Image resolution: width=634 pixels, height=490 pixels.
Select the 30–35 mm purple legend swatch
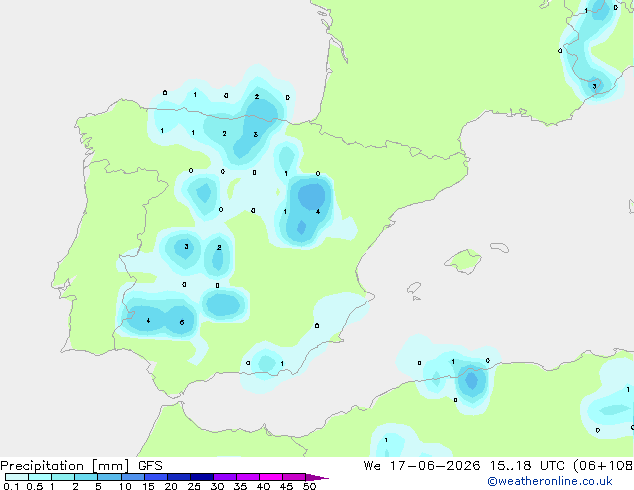pos(225,477)
